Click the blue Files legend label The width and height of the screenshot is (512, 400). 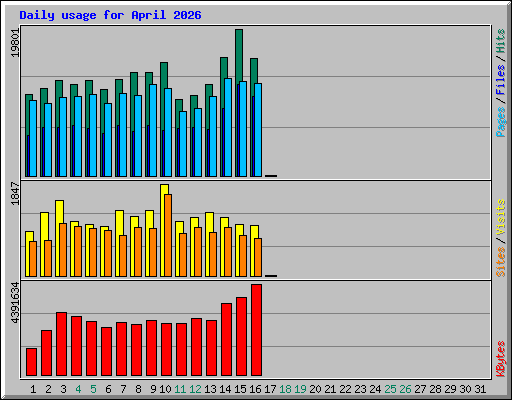501,80
